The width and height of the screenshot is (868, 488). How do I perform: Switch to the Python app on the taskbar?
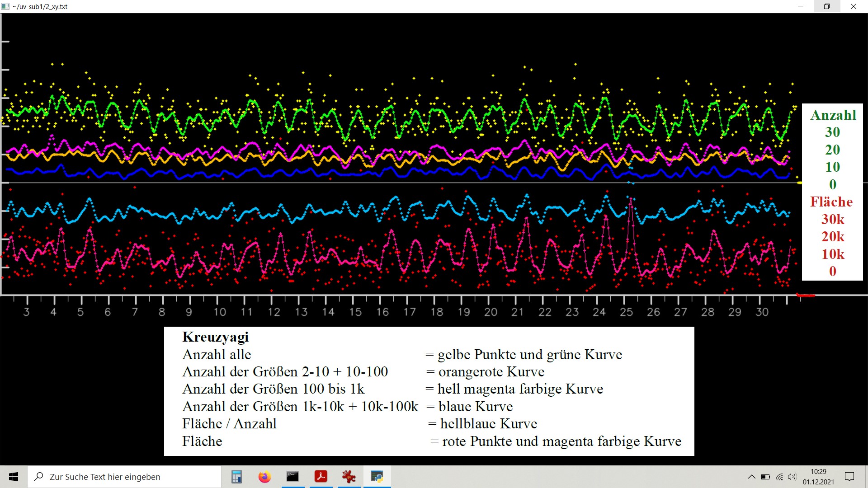pos(377,477)
